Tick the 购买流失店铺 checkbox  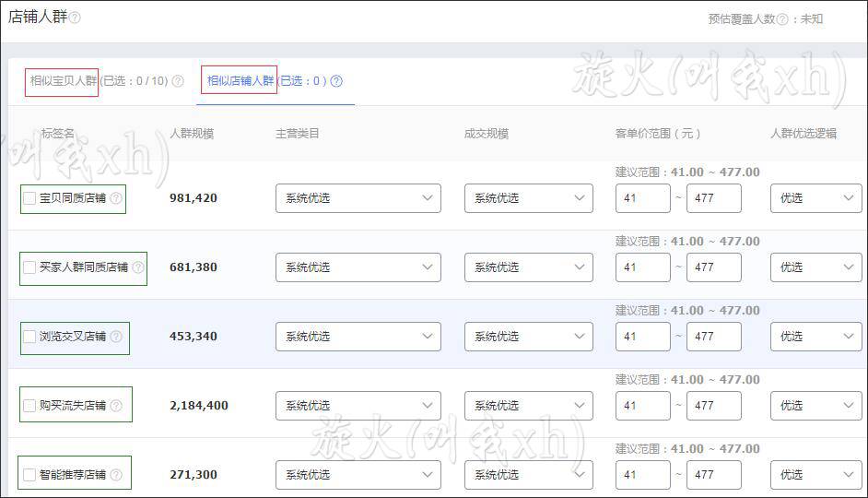coord(29,406)
